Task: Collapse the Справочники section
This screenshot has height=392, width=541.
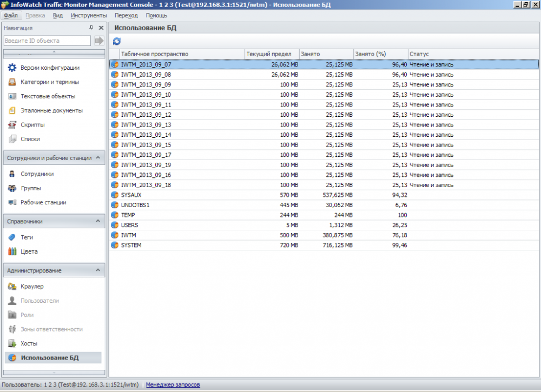Action: [x=98, y=221]
